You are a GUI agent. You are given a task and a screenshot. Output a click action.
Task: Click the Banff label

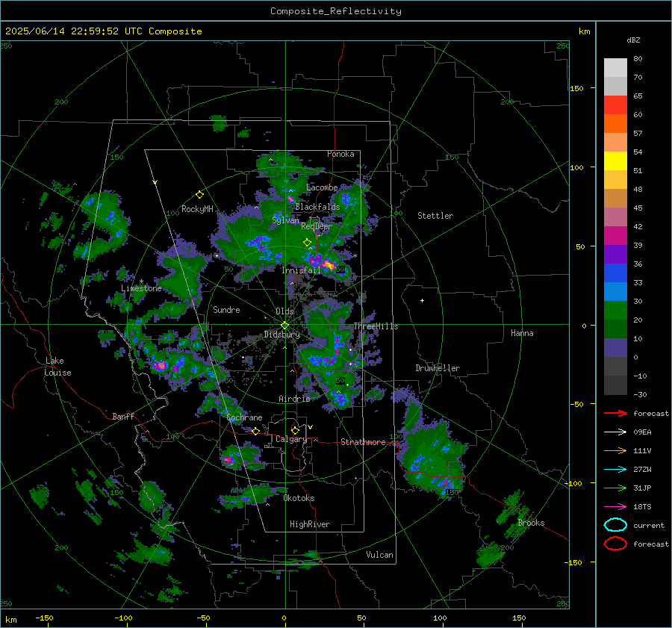[123, 417]
